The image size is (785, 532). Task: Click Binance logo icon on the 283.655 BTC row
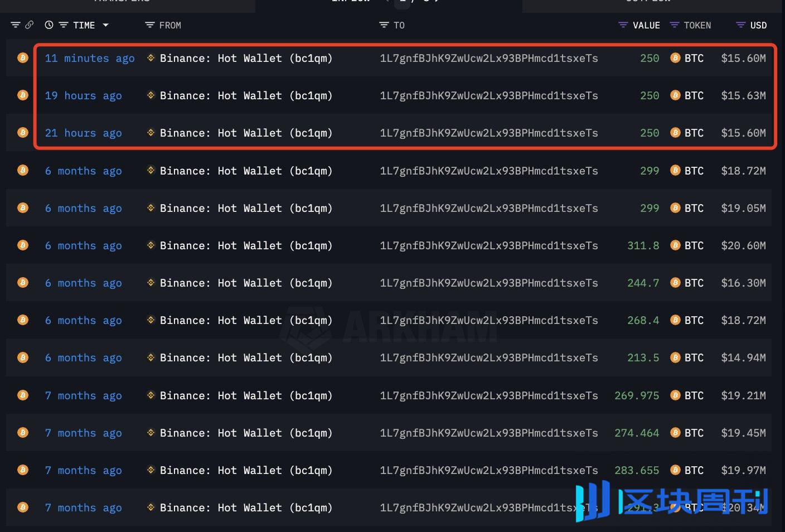click(x=151, y=470)
